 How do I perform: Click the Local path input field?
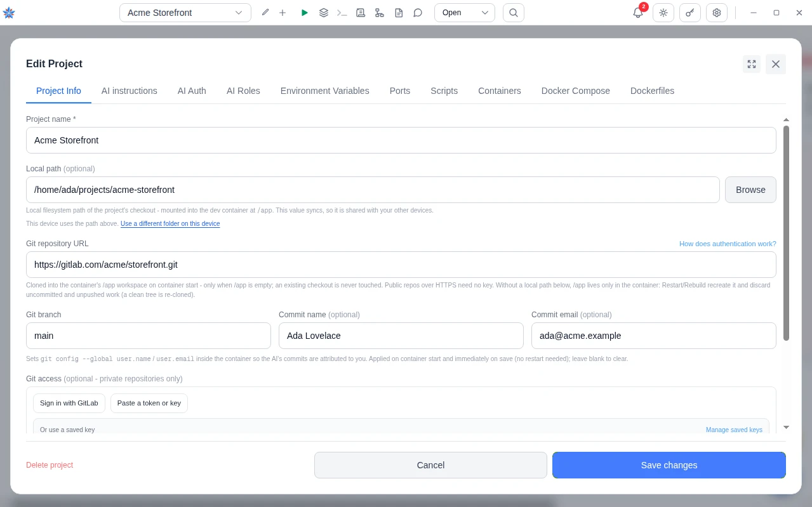pyautogui.click(x=373, y=190)
